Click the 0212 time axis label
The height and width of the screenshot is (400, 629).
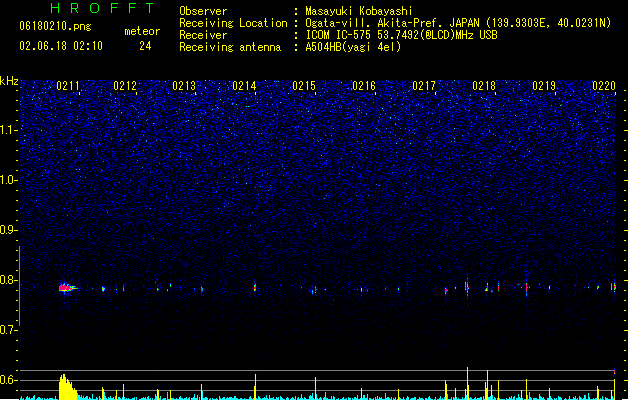pos(125,86)
